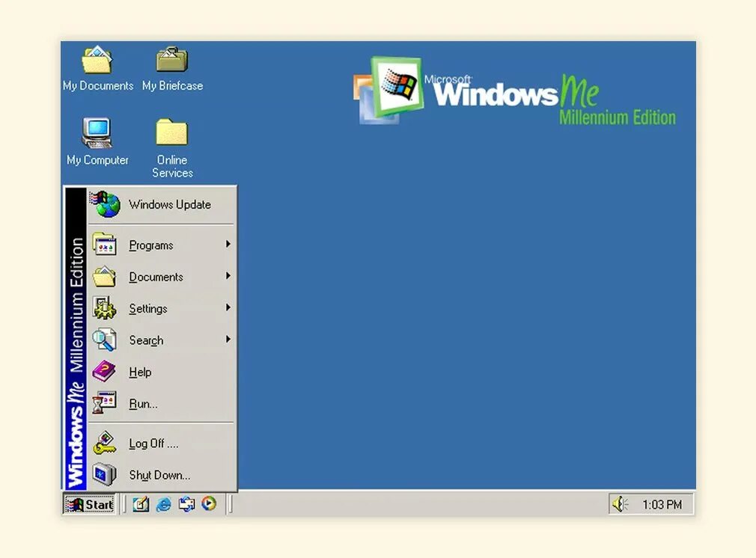756x558 pixels.
Task: Click the Show Desktop quick launch icon
Action: tap(141, 504)
